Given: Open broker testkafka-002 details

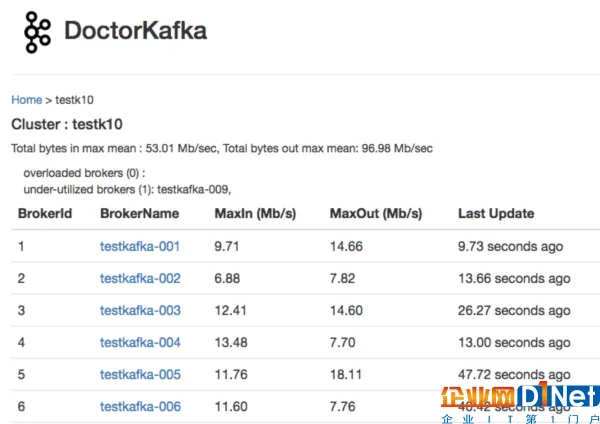Looking at the screenshot, I should 140,278.
